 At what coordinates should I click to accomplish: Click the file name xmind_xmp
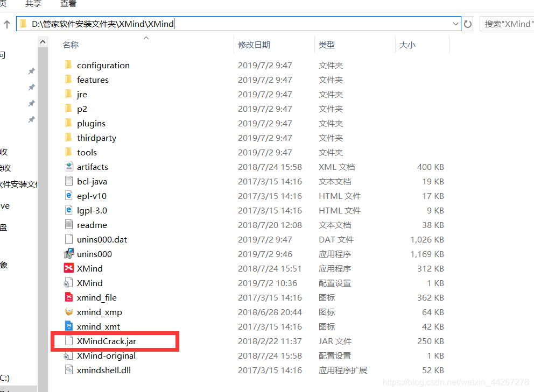point(100,312)
